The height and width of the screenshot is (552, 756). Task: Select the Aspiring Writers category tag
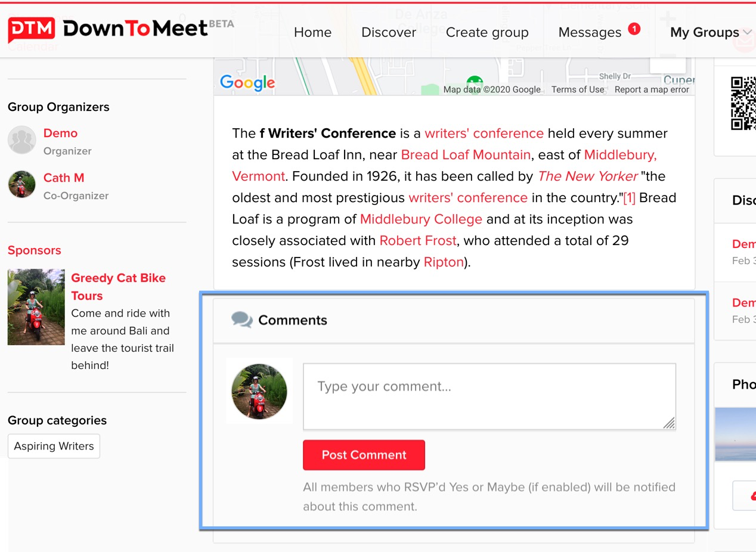pyautogui.click(x=54, y=446)
